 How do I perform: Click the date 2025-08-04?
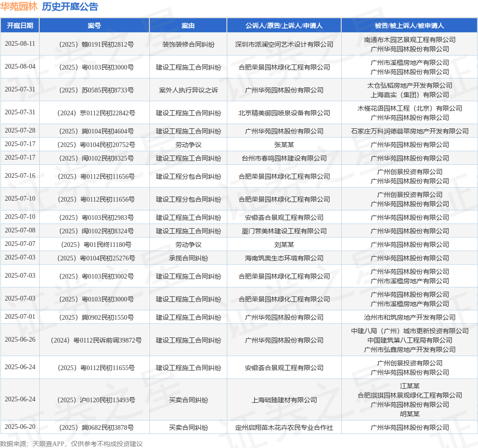(20, 66)
